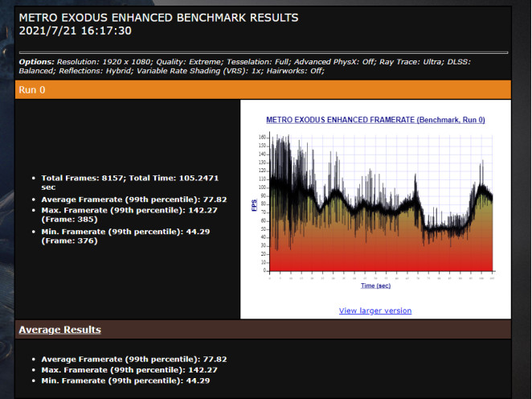Click the Run 0 orange header

point(263,89)
